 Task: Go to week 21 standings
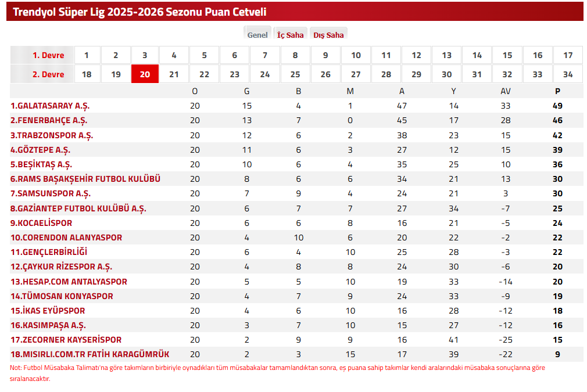tap(174, 74)
